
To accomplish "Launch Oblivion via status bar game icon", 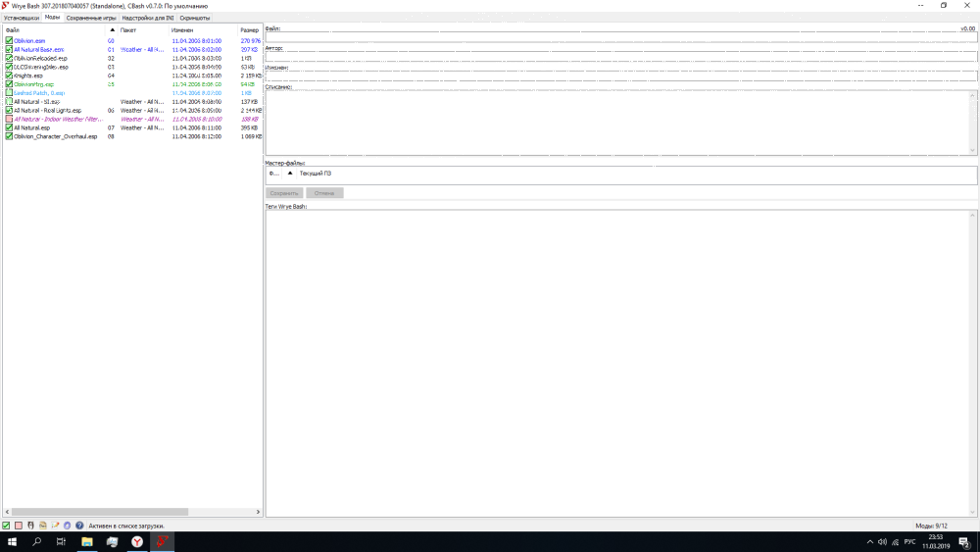I will coord(30,526).
